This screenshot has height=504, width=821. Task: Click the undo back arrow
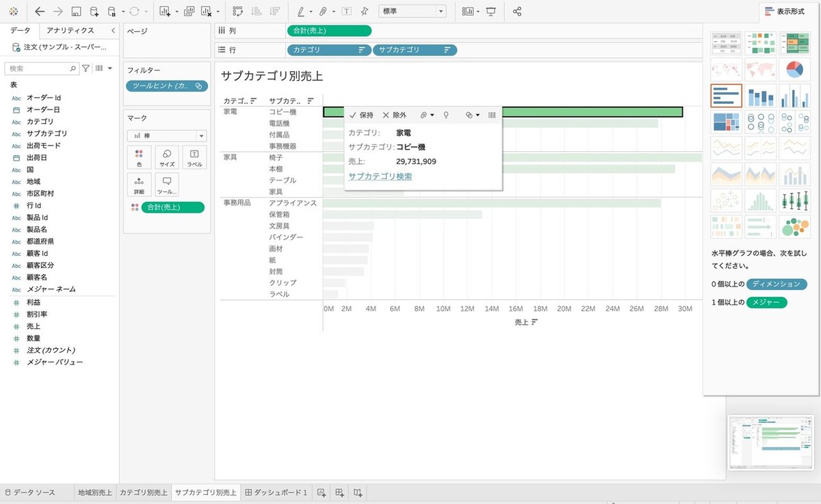pos(40,12)
